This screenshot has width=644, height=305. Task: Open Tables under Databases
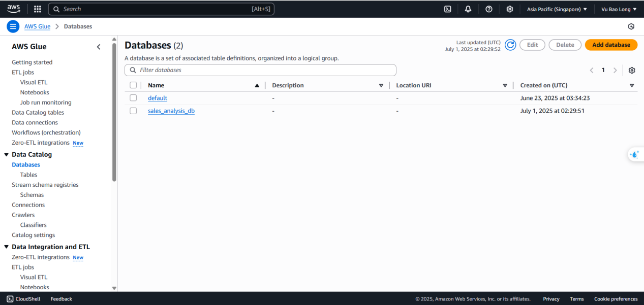point(28,175)
